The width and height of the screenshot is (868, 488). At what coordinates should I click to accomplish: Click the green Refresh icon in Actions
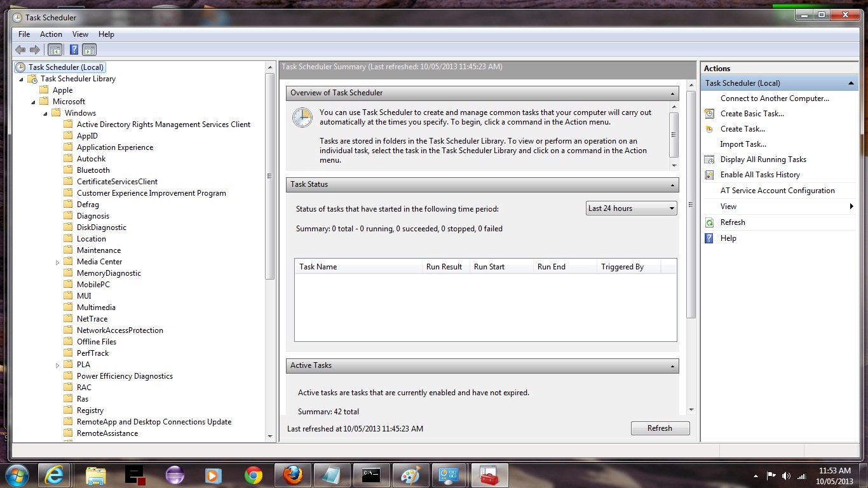point(709,222)
